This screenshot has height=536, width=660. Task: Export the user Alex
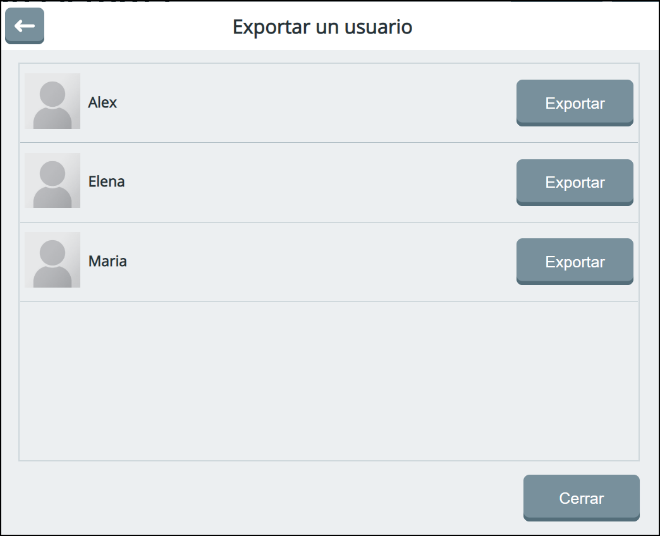pos(574,103)
